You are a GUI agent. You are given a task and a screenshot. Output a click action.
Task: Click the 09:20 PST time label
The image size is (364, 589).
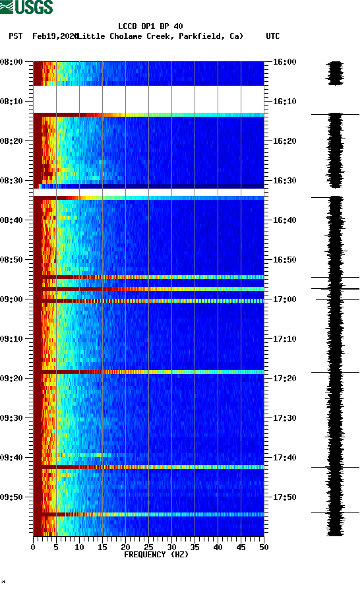tap(11, 379)
